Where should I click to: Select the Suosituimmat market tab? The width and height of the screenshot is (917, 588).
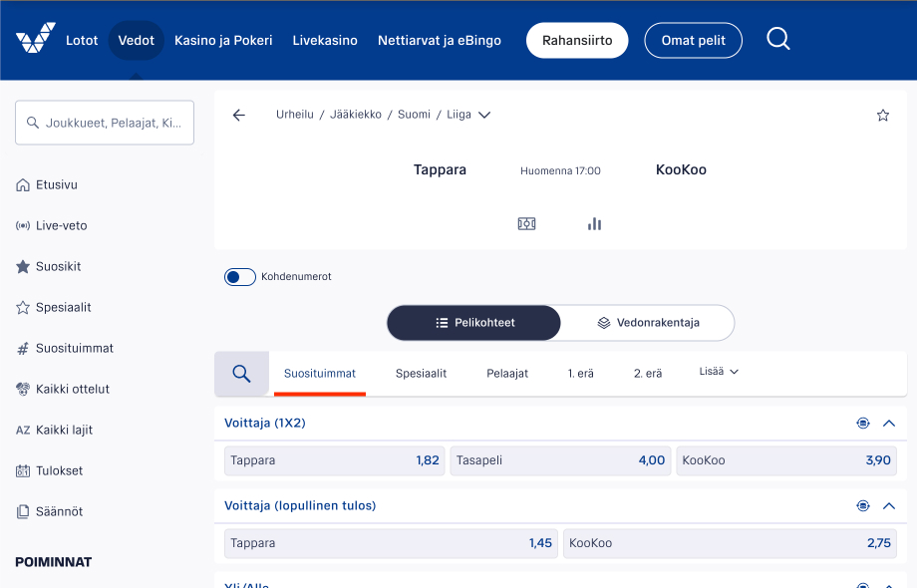click(x=320, y=374)
